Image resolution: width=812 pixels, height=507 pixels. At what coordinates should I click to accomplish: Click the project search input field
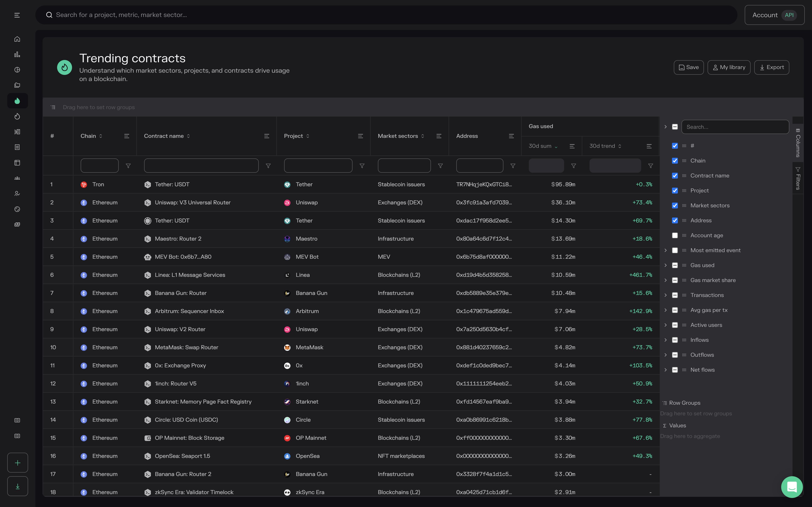point(386,15)
